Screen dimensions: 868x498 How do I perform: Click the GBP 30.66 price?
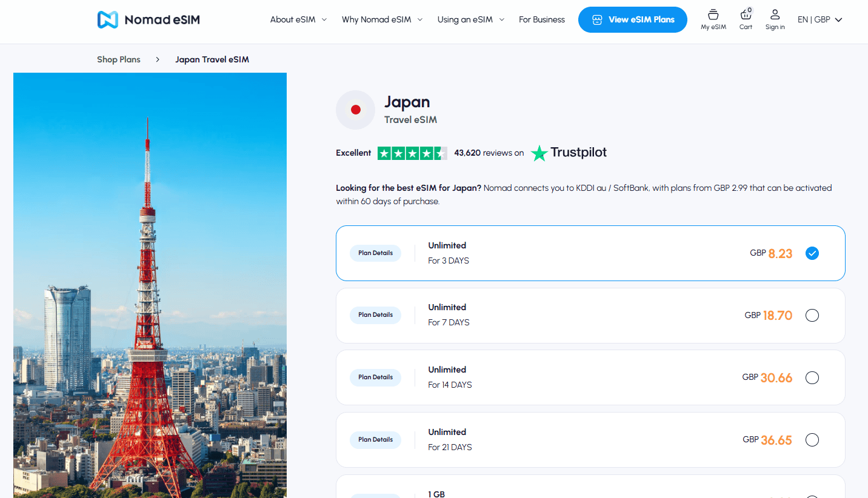(767, 377)
